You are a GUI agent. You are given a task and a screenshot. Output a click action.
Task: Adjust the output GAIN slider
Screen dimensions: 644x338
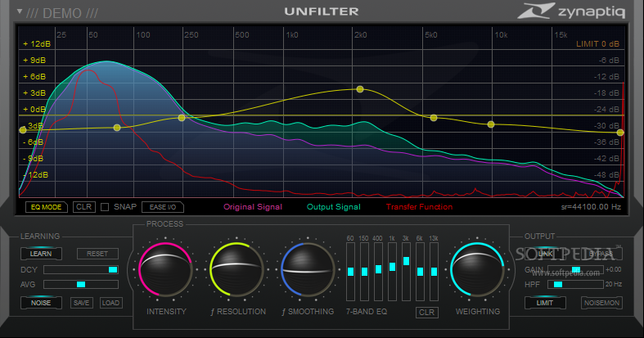point(575,270)
